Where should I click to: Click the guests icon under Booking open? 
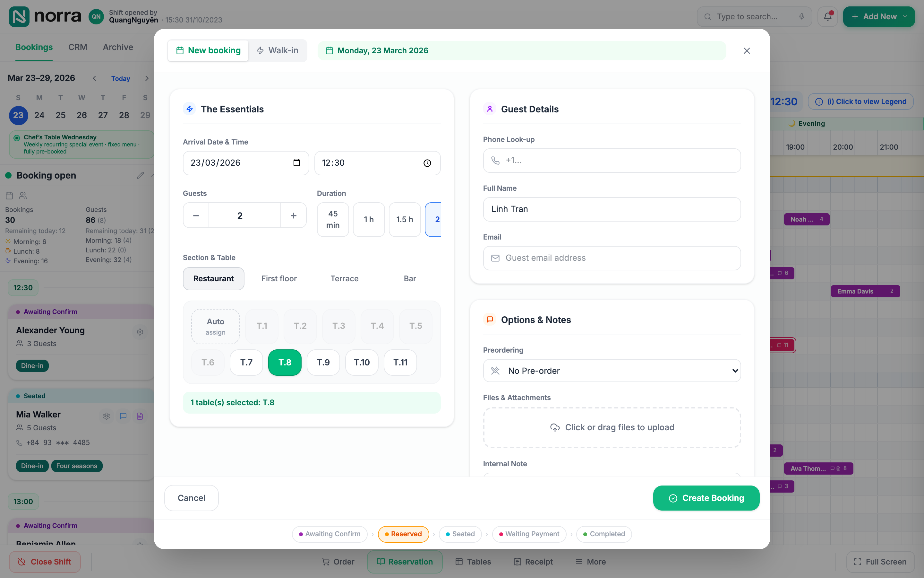tap(23, 196)
